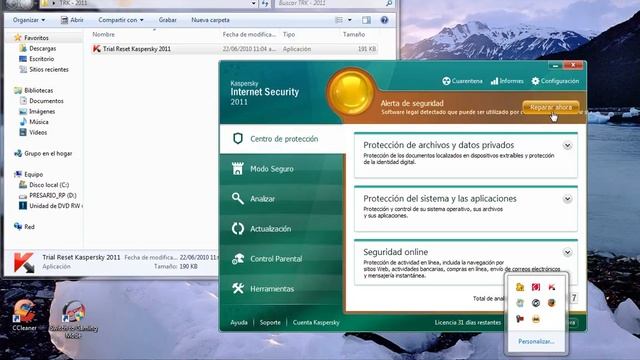Click the Explorer help question icon
This screenshot has height=360, width=640.
[384, 20]
